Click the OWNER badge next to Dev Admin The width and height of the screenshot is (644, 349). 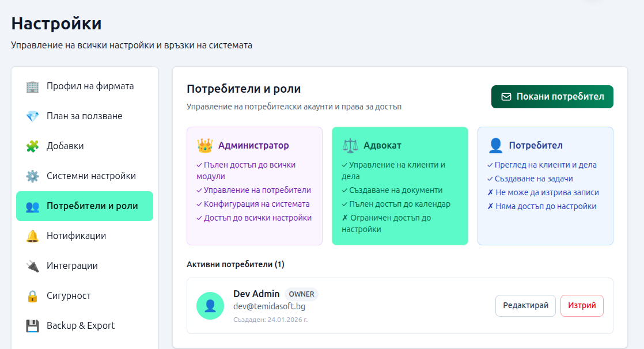(301, 294)
